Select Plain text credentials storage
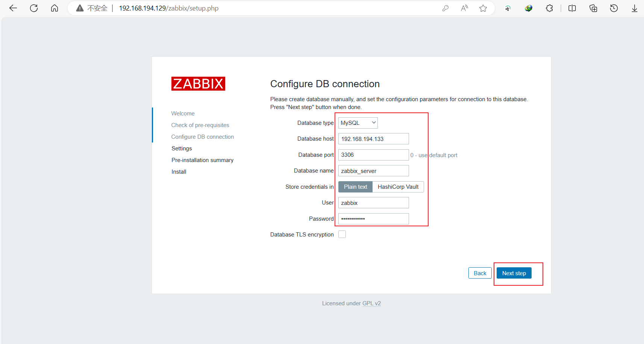 (355, 187)
